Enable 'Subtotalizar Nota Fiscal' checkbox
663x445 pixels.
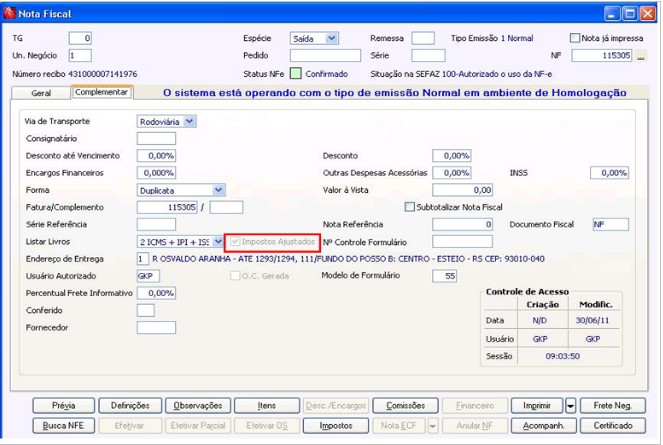tap(409, 207)
